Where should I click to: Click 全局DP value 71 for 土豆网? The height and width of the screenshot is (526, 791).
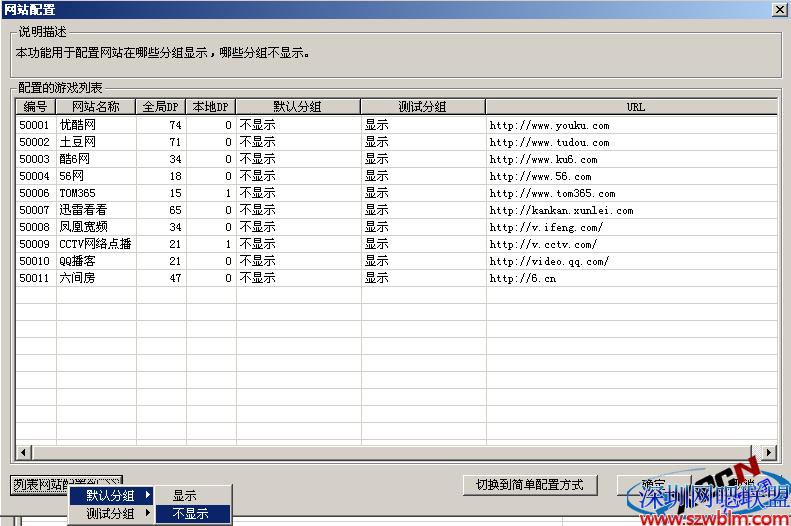pyautogui.click(x=175, y=142)
